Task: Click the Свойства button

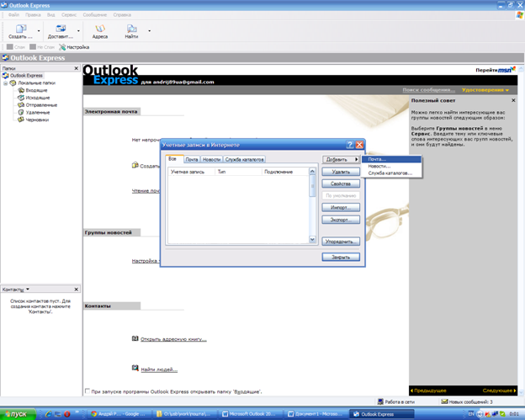Action: pyautogui.click(x=341, y=183)
